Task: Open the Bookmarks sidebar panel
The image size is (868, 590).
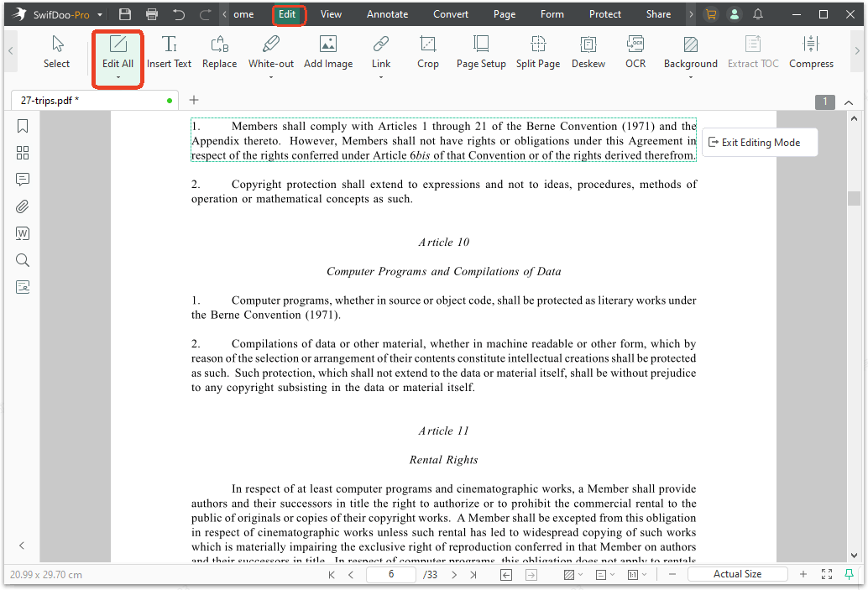Action: [23, 126]
